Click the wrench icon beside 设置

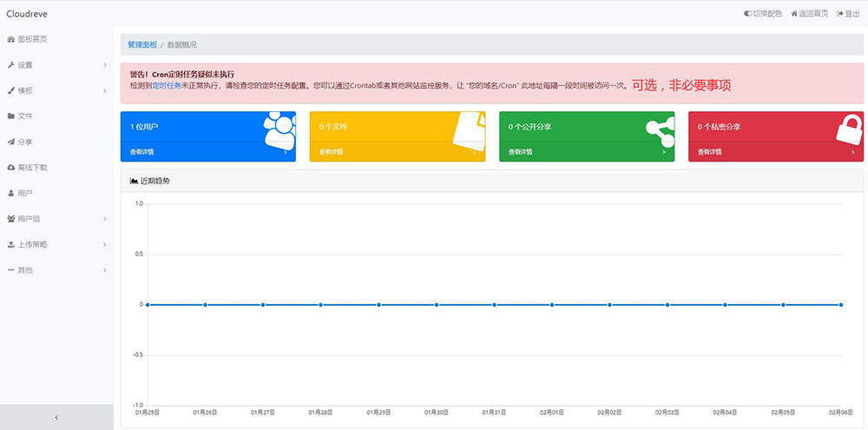[10, 65]
